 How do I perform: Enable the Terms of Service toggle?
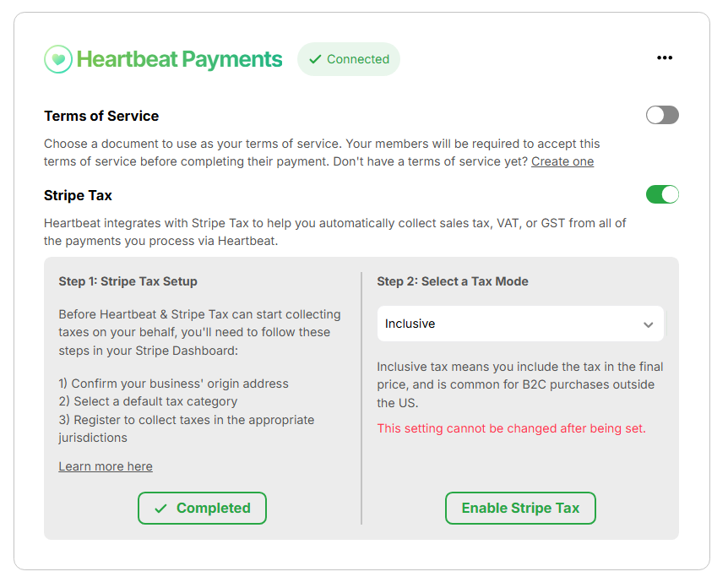(662, 115)
